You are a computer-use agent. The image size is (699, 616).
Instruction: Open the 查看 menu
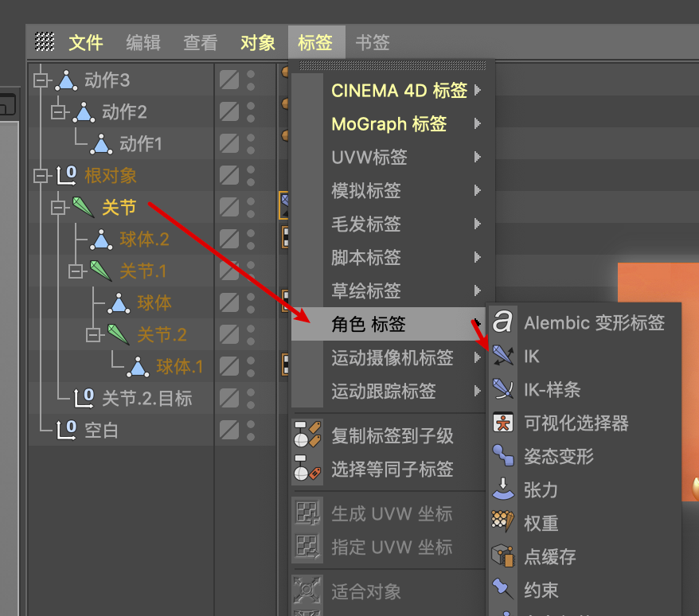(x=201, y=43)
